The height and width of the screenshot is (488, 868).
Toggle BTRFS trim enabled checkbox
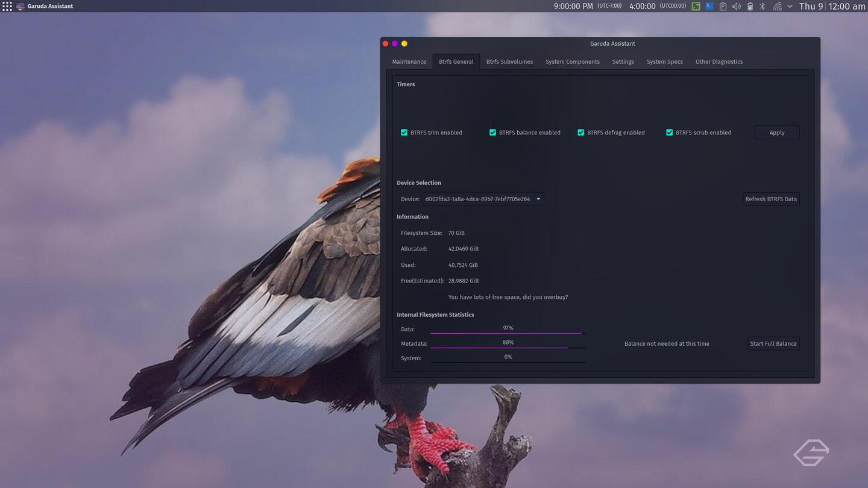click(432, 133)
